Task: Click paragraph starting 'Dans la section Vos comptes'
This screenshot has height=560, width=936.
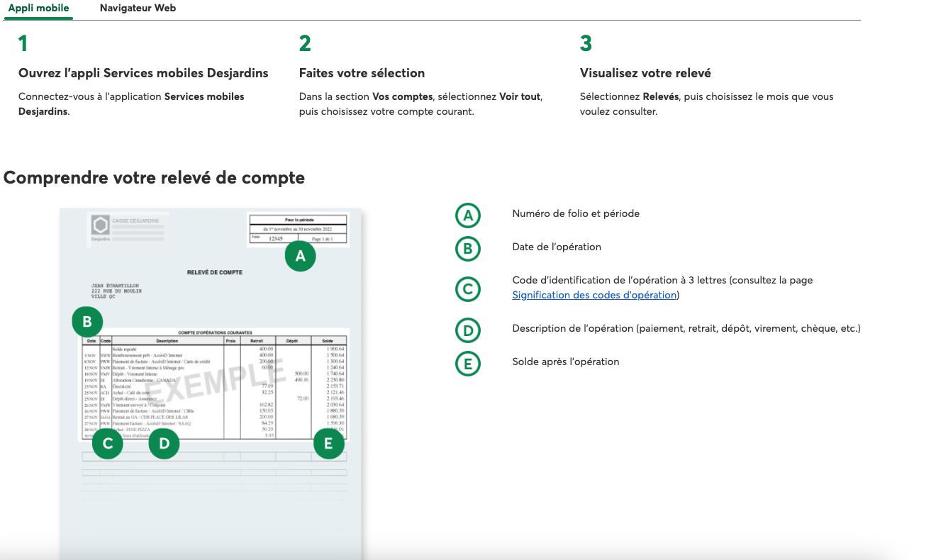Action: [x=420, y=104]
